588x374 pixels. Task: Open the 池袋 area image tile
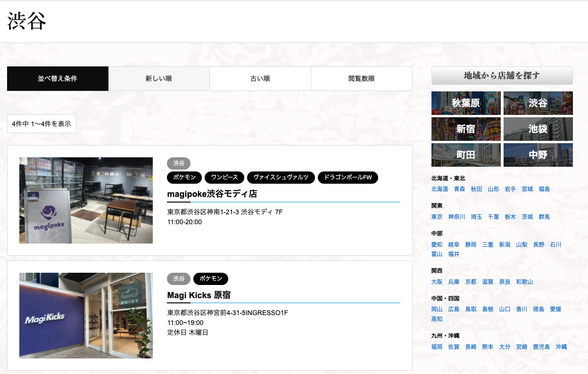click(538, 129)
